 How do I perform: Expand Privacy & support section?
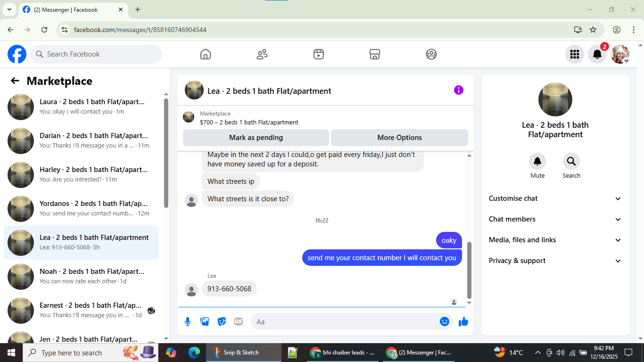click(x=555, y=261)
